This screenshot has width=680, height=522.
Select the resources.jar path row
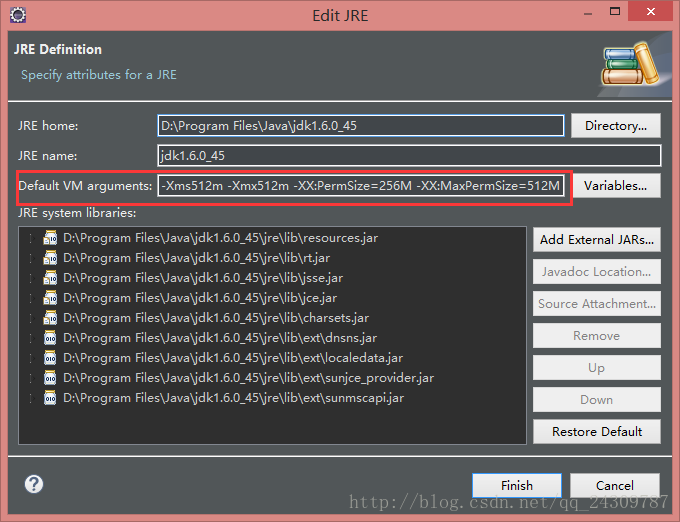(220, 238)
